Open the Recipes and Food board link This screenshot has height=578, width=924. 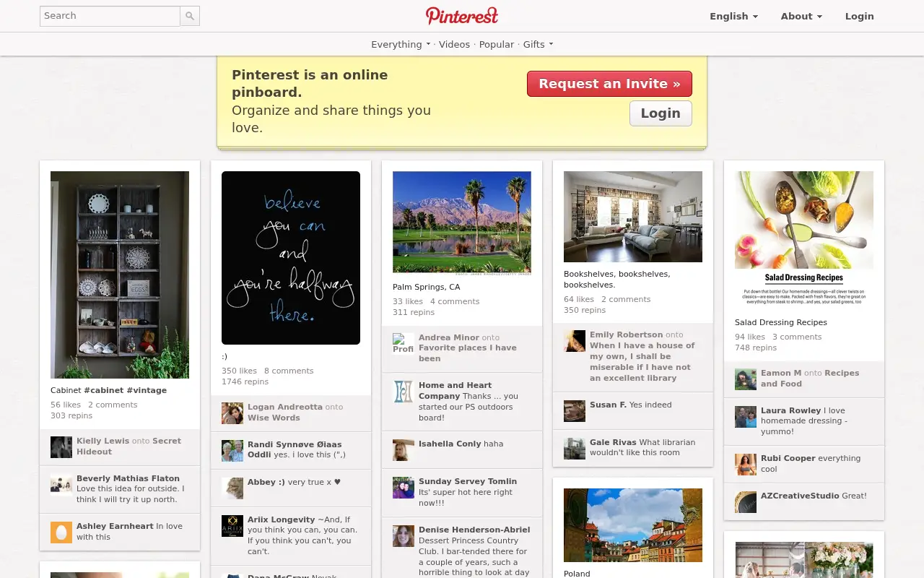[x=810, y=379]
